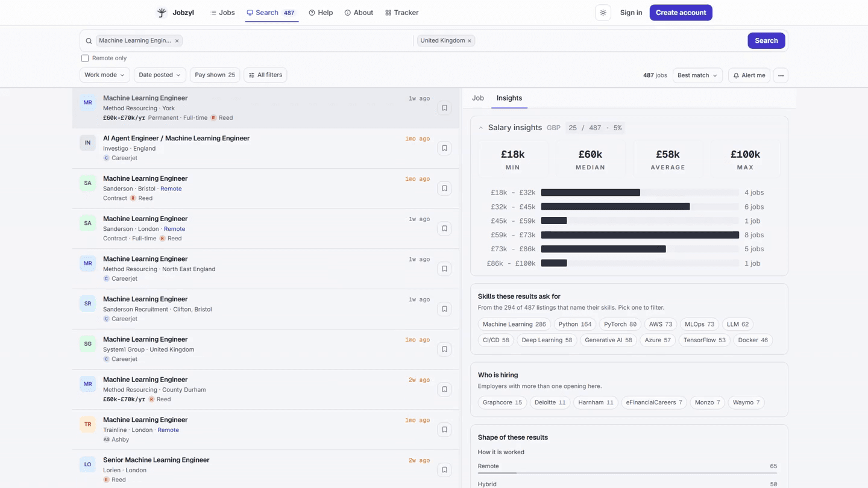Filter by AWS skill chip
868x488 pixels.
tap(660, 324)
